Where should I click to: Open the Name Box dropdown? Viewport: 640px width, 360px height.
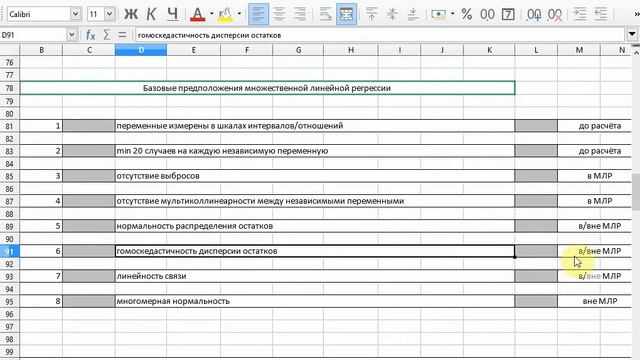[71, 35]
